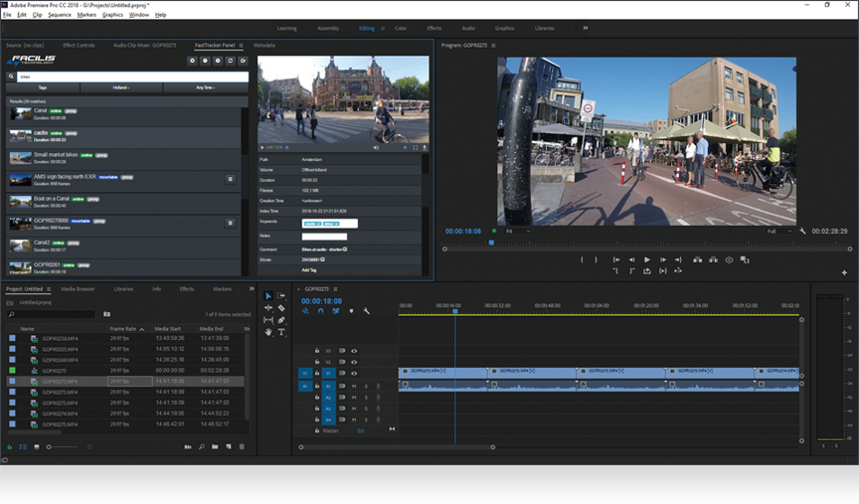Image resolution: width=859 pixels, height=504 pixels.
Task: Click Go to Out point button
Action: click(678, 259)
